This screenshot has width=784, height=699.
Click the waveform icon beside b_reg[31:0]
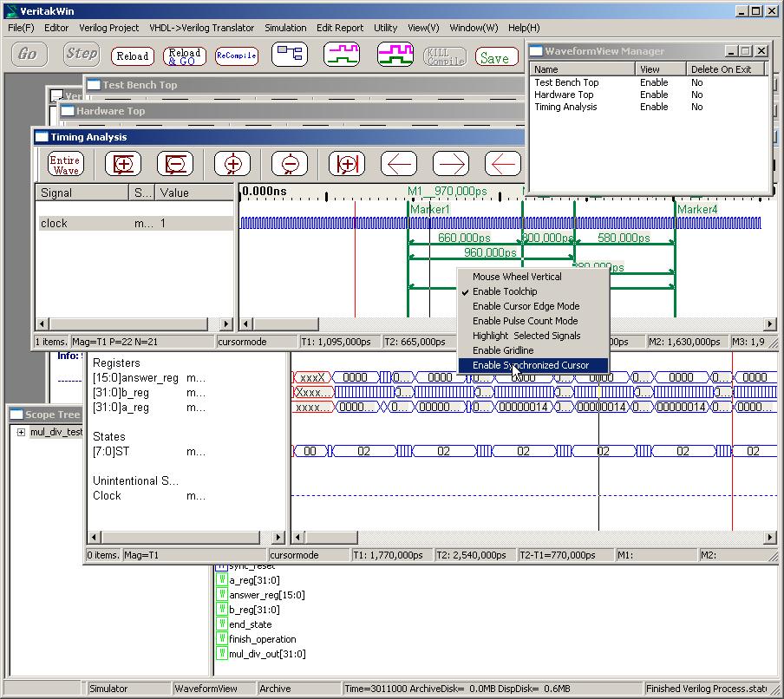pyautogui.click(x=221, y=610)
